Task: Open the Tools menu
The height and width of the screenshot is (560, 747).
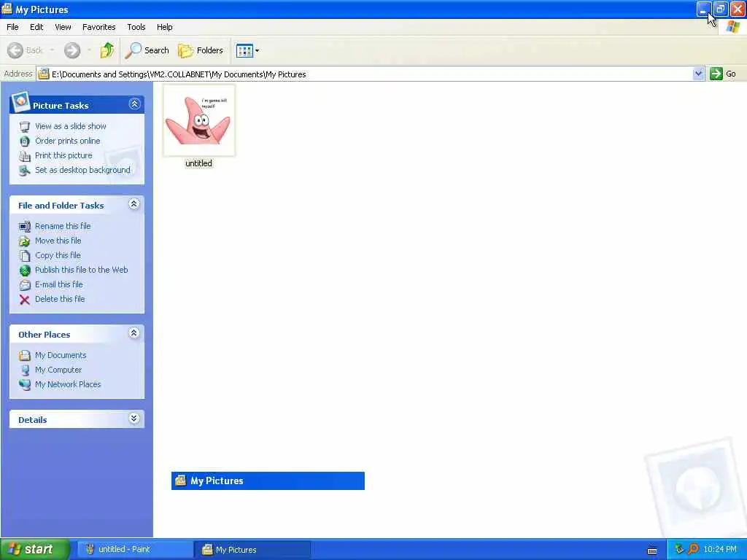Action: click(136, 27)
